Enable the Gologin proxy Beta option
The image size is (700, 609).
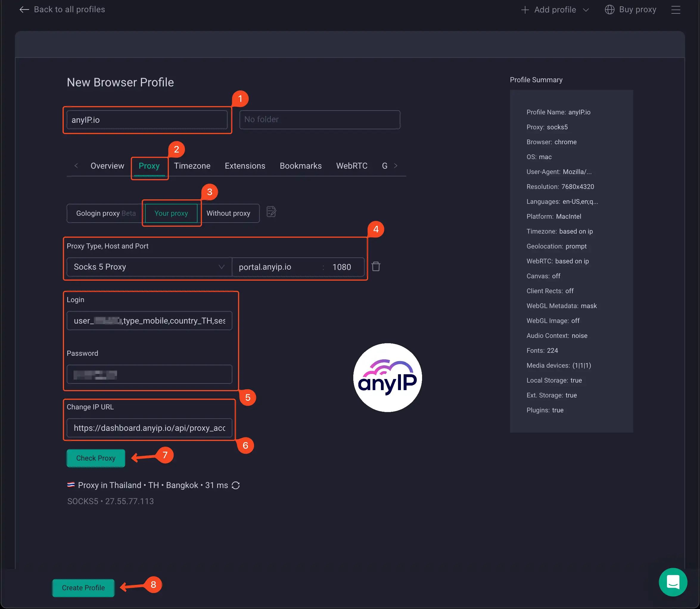[x=104, y=213]
